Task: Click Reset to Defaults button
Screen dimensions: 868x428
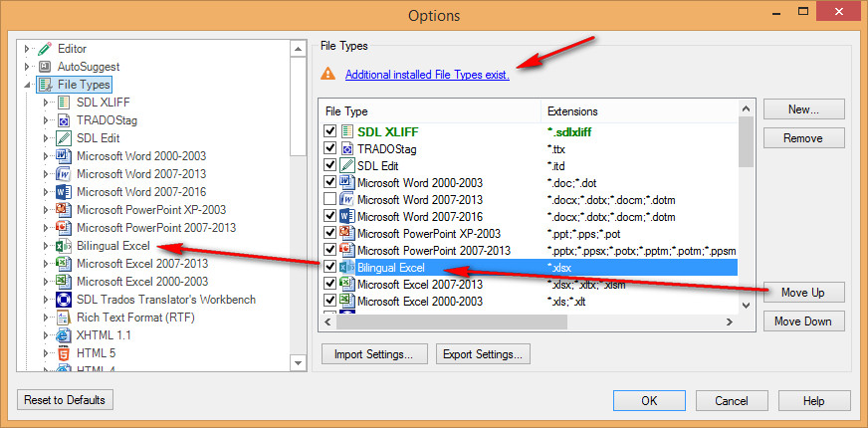Action: 65,400
